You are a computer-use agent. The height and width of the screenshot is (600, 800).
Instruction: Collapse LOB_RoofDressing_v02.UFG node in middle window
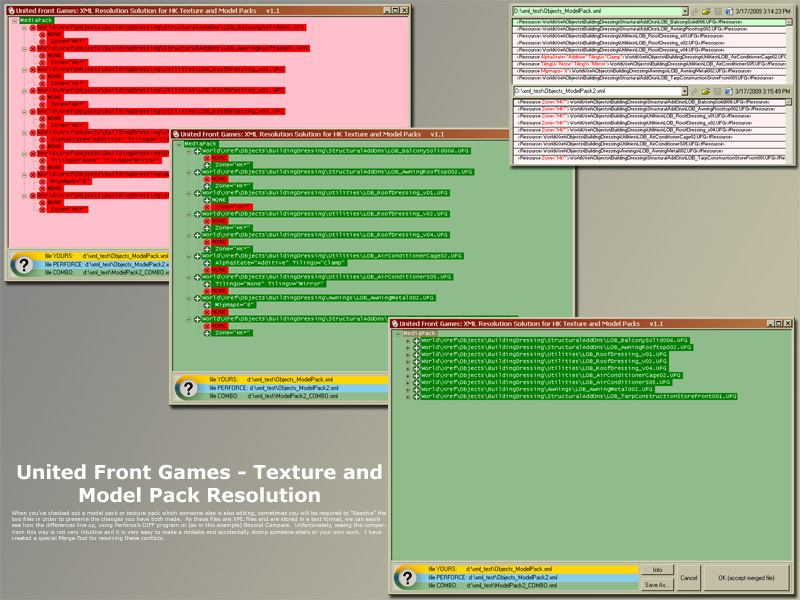(189, 214)
